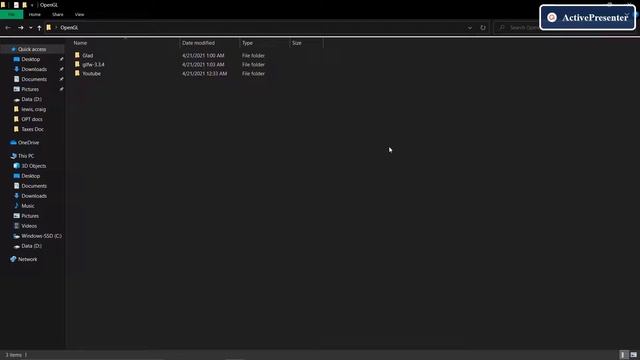Go up one folder level
The image size is (640, 360).
click(x=39, y=28)
